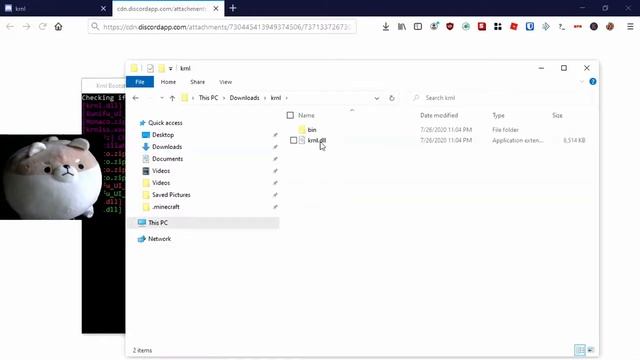Open the View ribbon tab
640x360 pixels.
pyautogui.click(x=225, y=82)
